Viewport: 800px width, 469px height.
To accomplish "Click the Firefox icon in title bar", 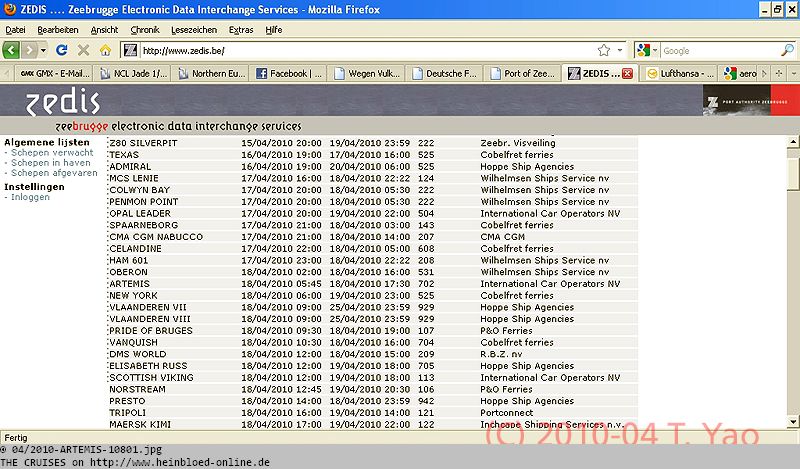I will (9, 9).
